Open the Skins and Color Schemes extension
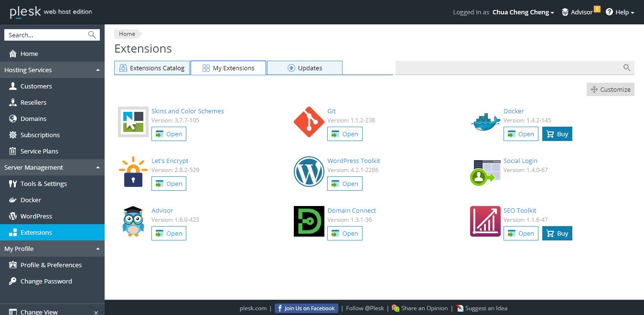Screen dimensions: 644x315 (x=169, y=134)
